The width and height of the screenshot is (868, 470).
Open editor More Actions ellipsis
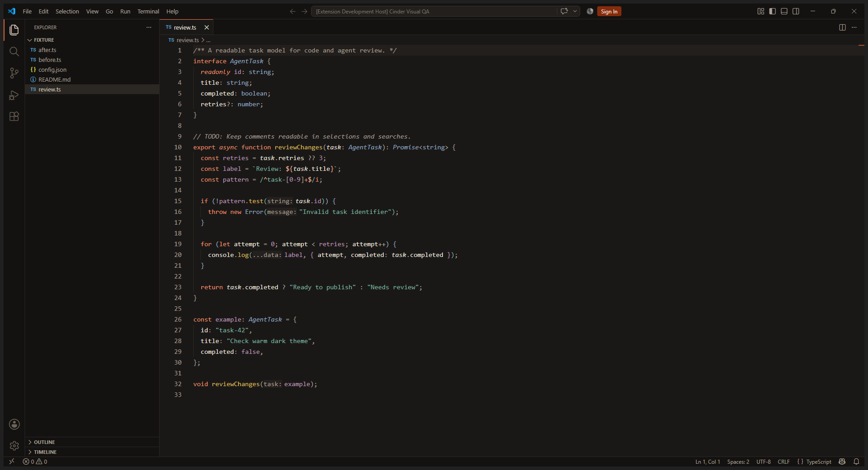click(854, 27)
